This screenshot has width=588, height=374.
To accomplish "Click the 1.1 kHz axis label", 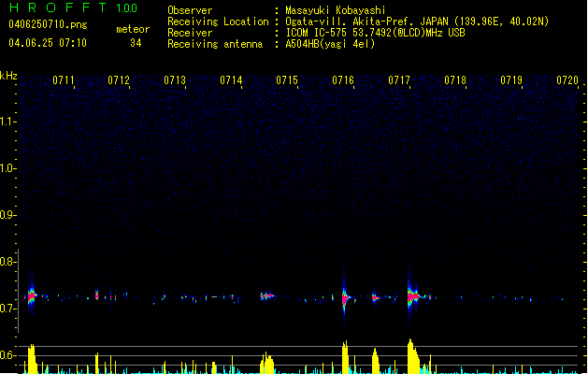I will (7, 122).
